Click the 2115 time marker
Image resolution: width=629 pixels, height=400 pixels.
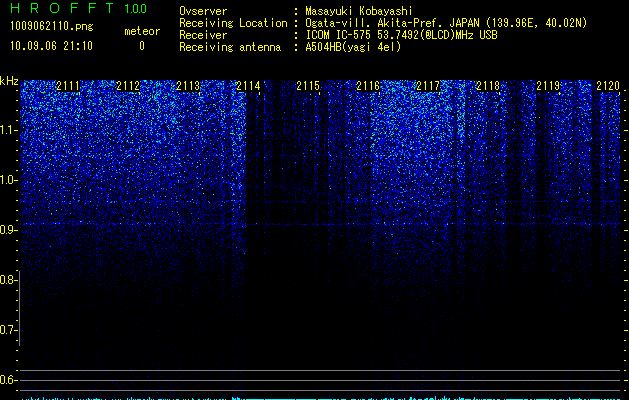click(308, 86)
